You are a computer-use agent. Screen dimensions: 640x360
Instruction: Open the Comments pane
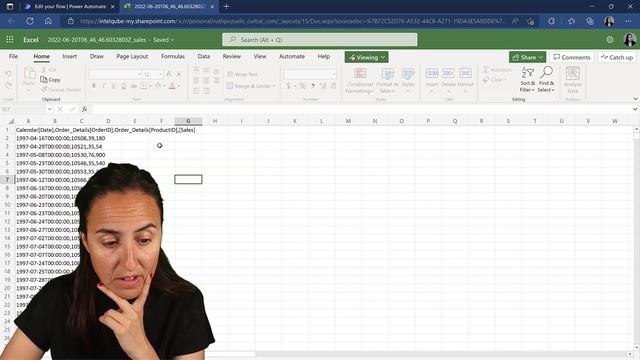572,57
